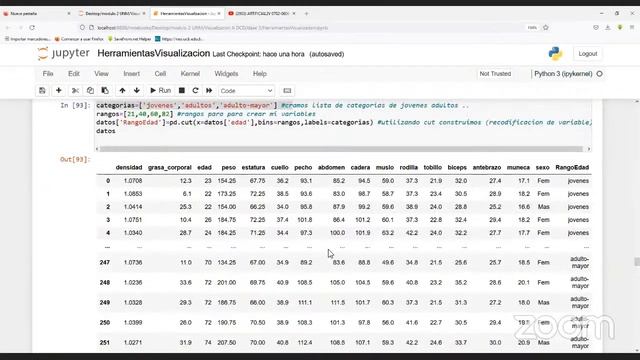Open the Cell menu
The width and height of the screenshot is (640, 360).
(160, 74)
